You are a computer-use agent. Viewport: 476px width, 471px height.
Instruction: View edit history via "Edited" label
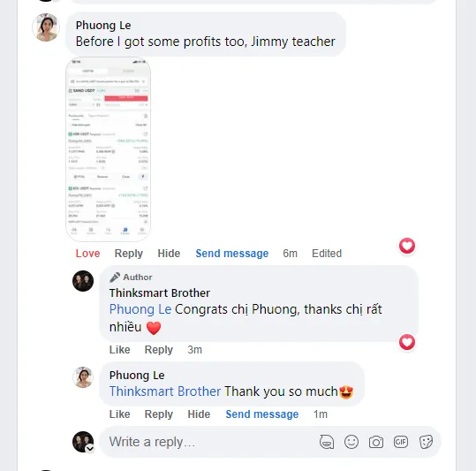pos(327,254)
